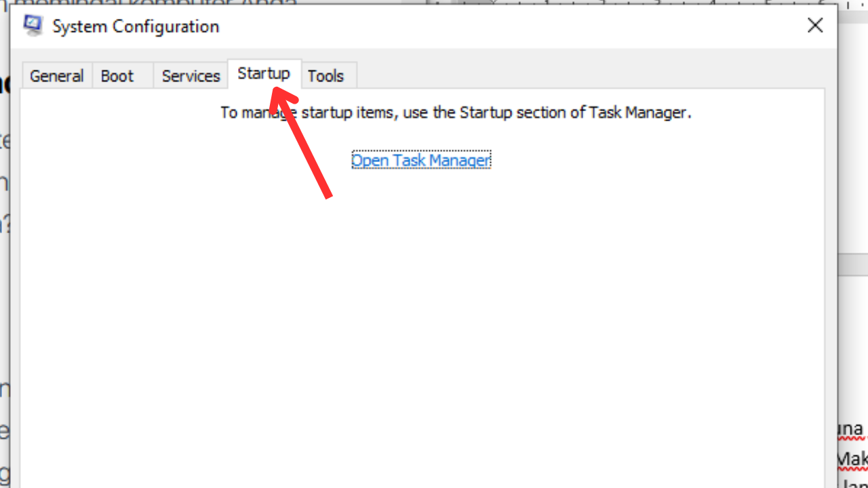Click the red arrow annotation
Image resolution: width=868 pixels, height=488 pixels.
click(300, 142)
